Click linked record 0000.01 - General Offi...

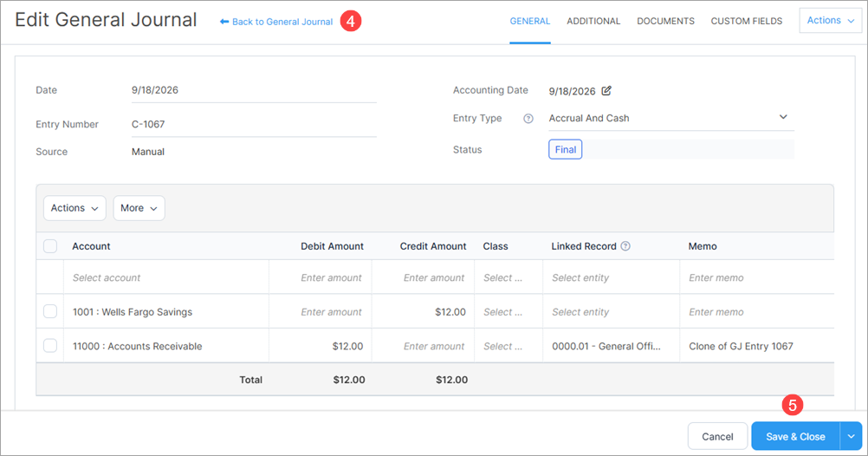[x=611, y=346]
